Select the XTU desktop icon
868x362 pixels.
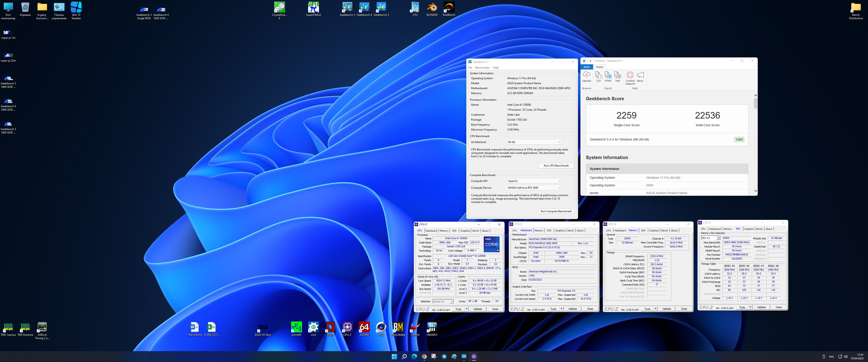pos(415,9)
